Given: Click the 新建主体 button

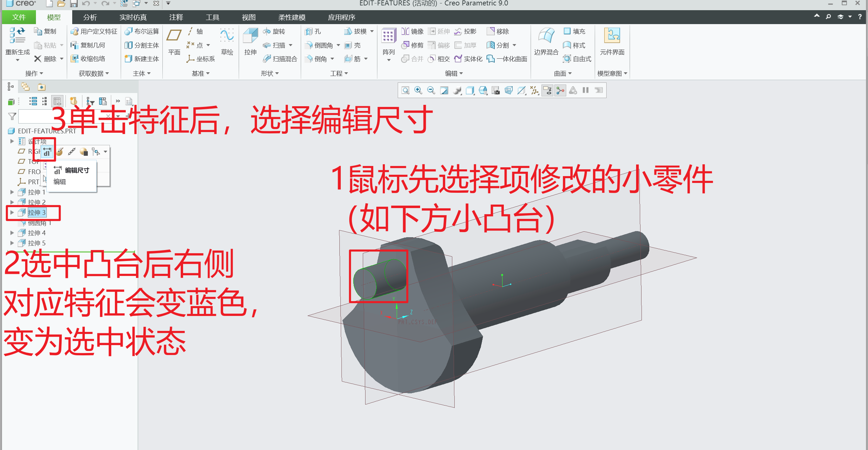Looking at the screenshot, I should (142, 59).
